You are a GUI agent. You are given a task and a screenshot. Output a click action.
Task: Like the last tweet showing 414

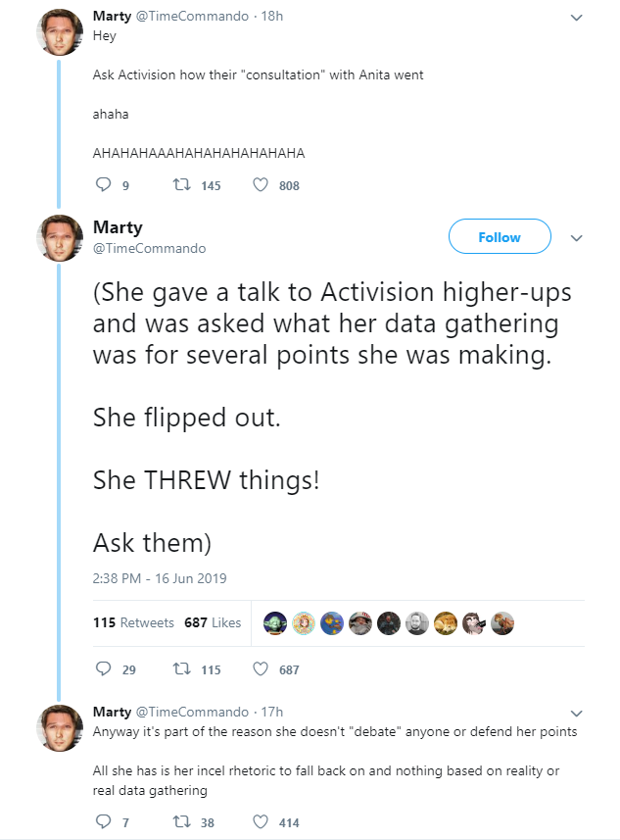click(x=261, y=821)
